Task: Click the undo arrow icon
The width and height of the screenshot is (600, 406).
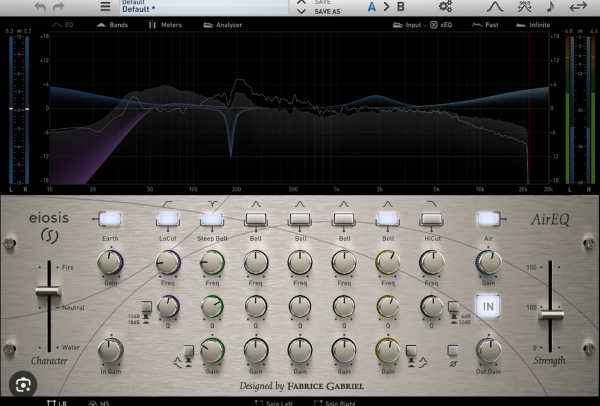Action: click(42, 7)
